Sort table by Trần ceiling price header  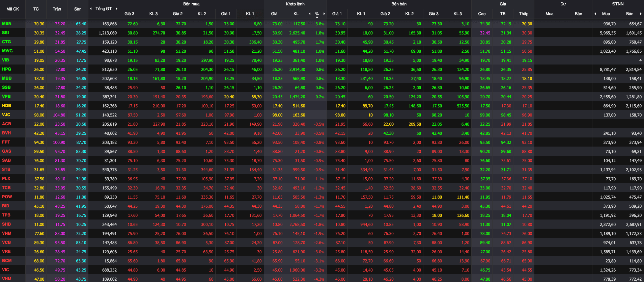(57, 9)
